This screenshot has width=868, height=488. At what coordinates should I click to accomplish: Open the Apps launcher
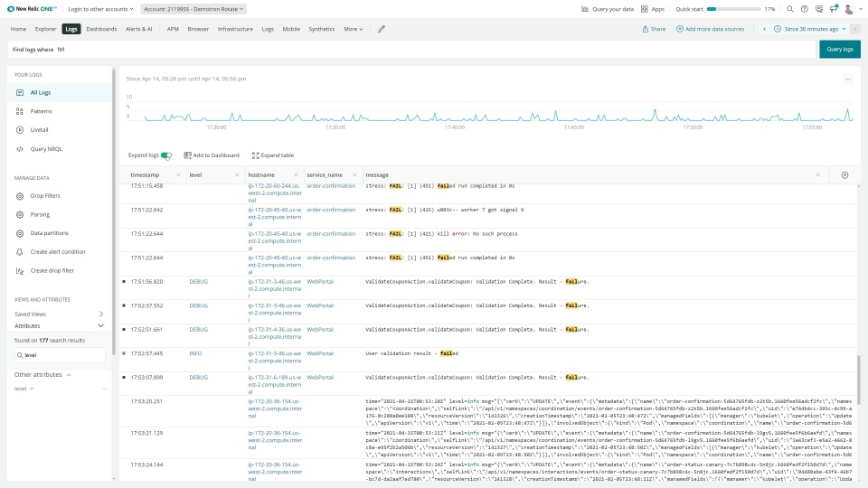(653, 9)
